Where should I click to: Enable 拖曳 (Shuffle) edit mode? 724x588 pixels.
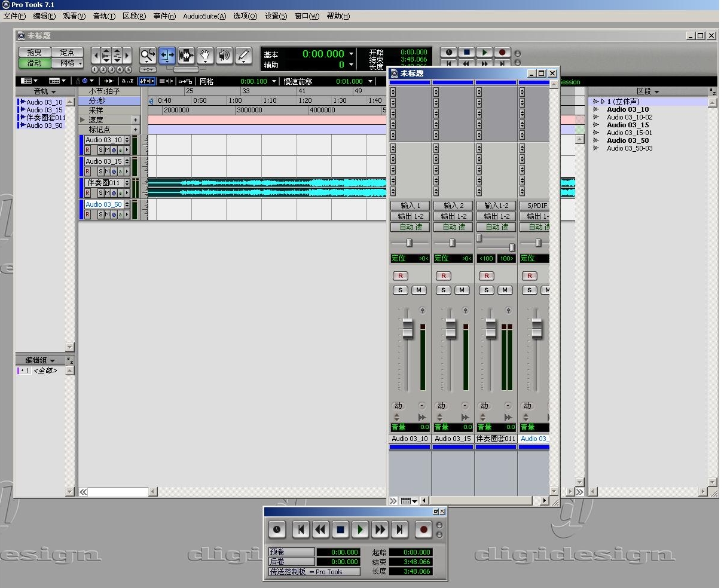point(35,53)
